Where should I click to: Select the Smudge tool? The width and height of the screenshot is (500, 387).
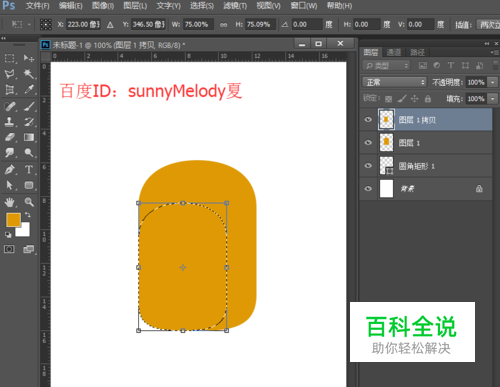coord(9,153)
